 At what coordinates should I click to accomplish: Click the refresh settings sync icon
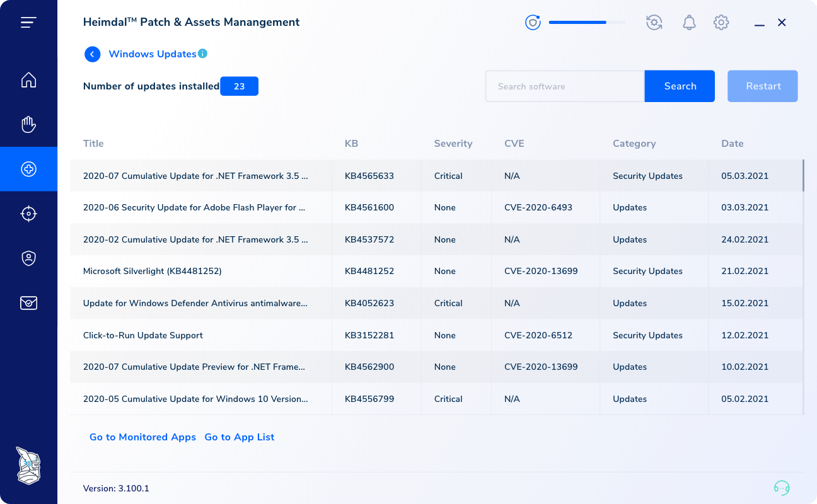pyautogui.click(x=654, y=23)
